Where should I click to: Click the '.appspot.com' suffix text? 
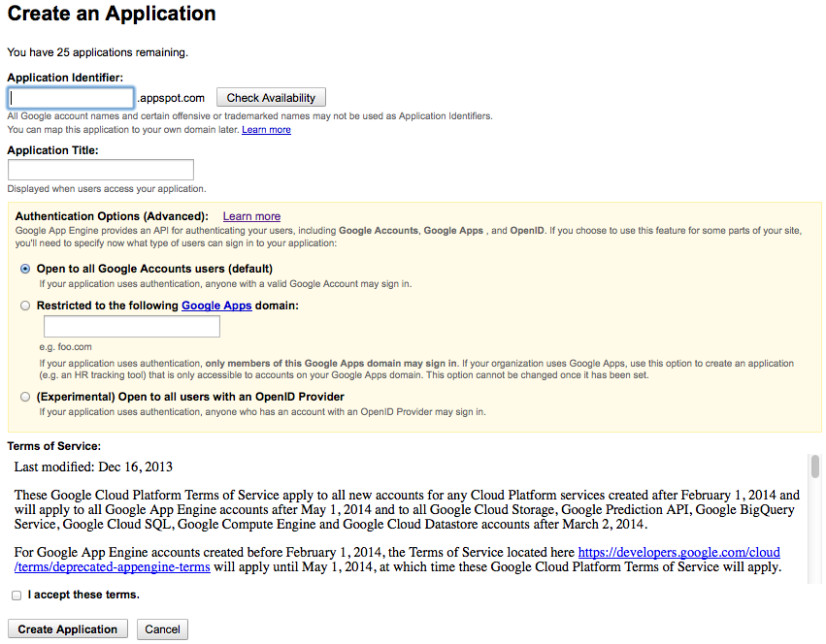click(x=171, y=98)
